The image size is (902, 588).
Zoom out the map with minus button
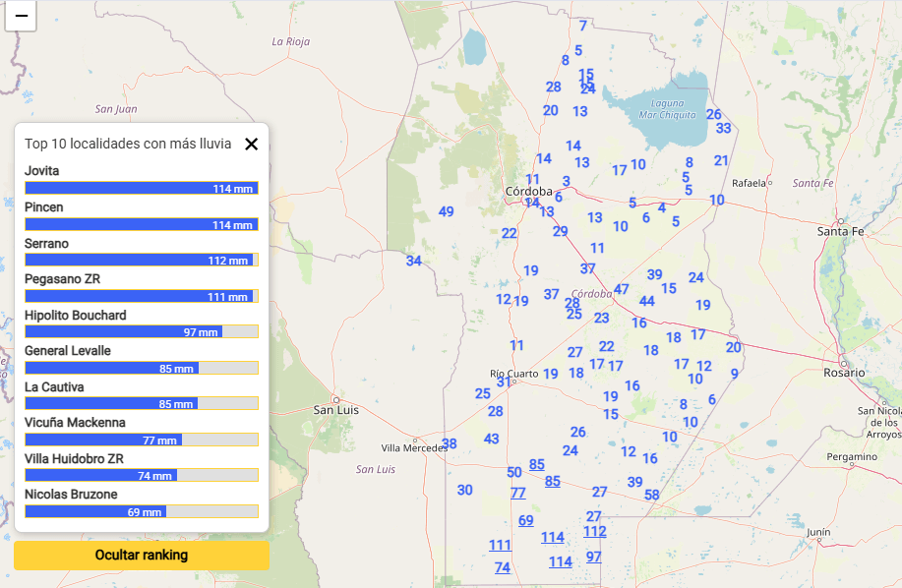[21, 16]
